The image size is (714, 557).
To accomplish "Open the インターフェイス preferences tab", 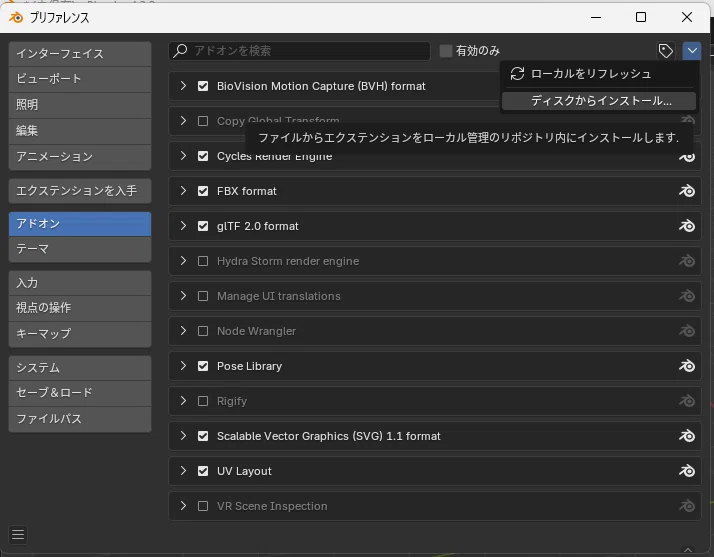I will pyautogui.click(x=80, y=54).
